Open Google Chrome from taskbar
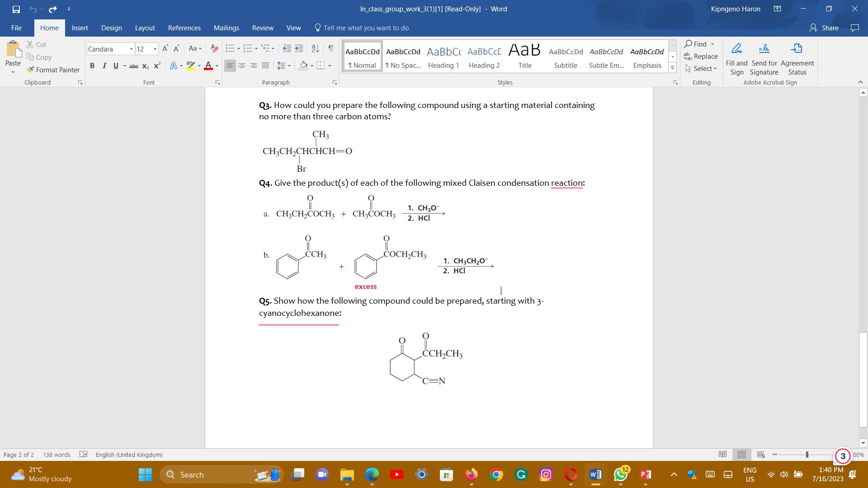Viewport: 868px width, 488px height. click(496, 474)
